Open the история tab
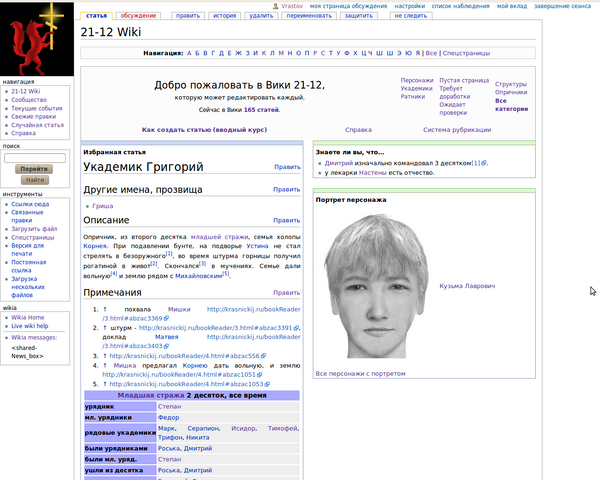The image size is (600, 480). [225, 16]
